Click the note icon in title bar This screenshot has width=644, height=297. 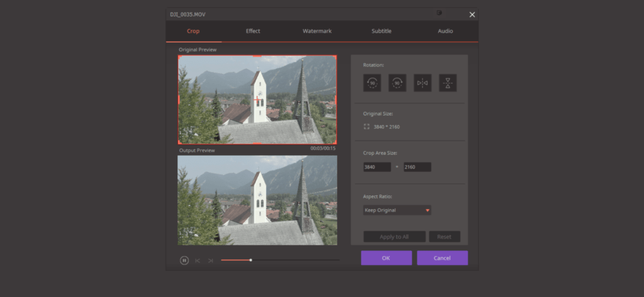440,13
